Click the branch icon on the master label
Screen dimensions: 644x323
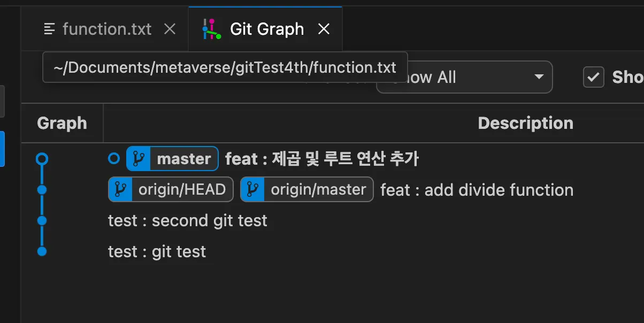[x=139, y=159]
